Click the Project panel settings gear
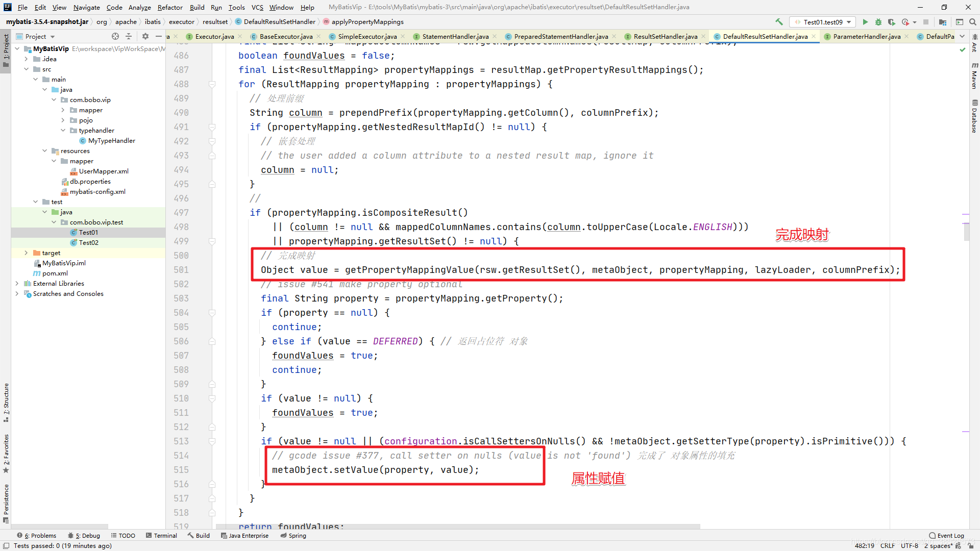The height and width of the screenshot is (551, 980). pyautogui.click(x=145, y=36)
